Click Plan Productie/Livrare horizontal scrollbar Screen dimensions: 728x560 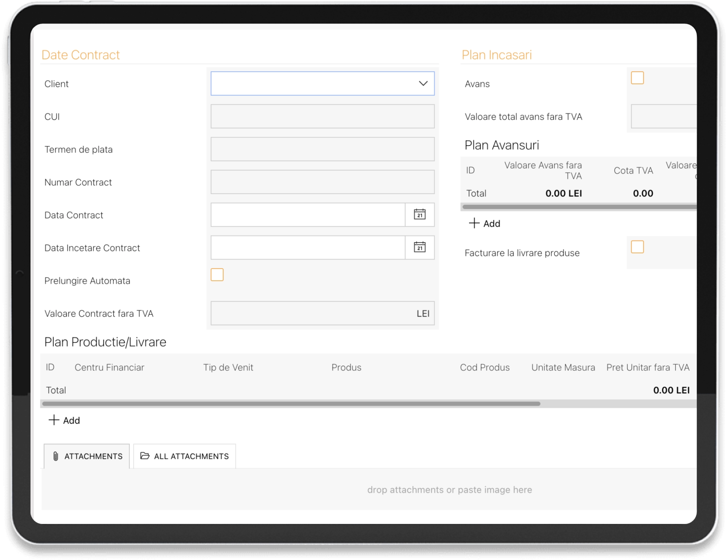[x=291, y=404]
